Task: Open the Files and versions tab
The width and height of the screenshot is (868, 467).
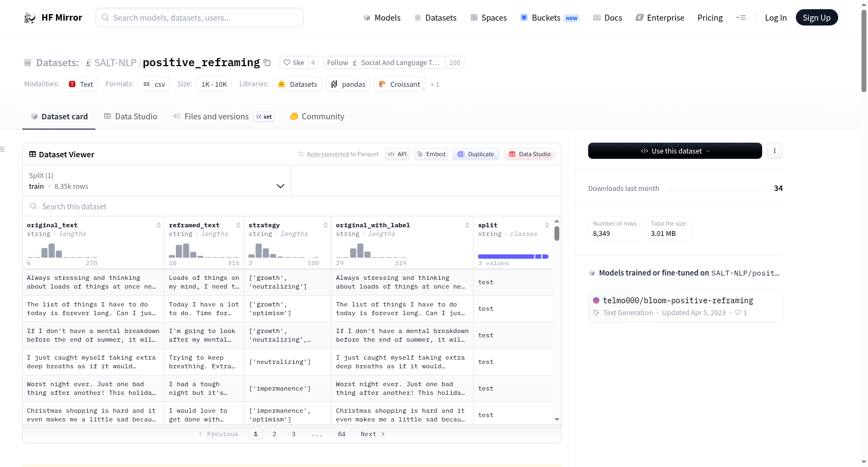Action: coord(223,117)
